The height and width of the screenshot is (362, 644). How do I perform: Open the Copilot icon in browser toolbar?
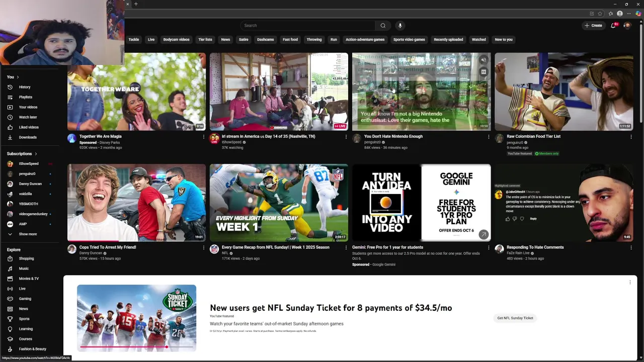tap(638, 14)
